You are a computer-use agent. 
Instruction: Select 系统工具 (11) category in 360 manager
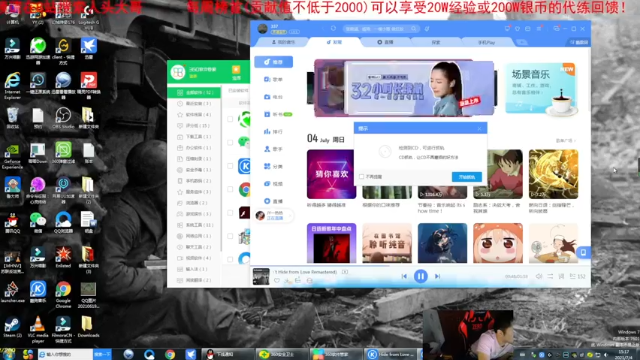click(194, 225)
